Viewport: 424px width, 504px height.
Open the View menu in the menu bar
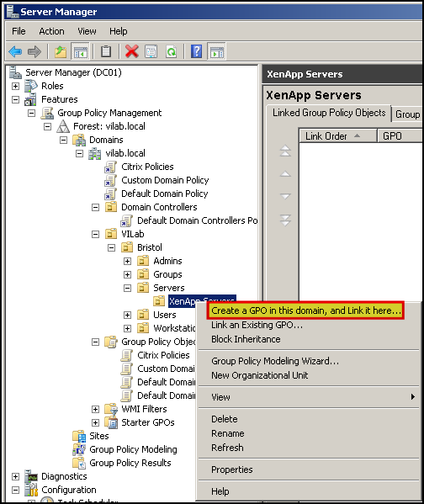coord(87,31)
